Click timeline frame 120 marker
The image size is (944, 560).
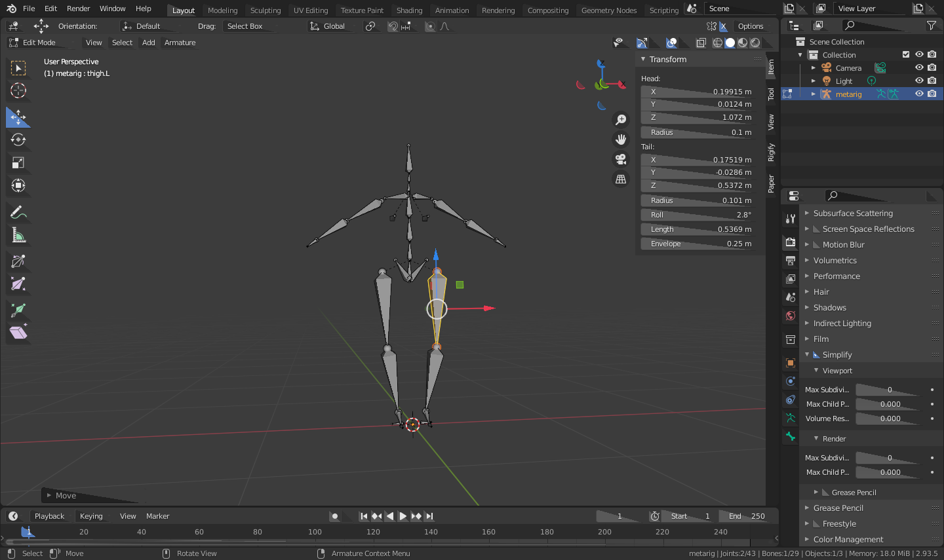click(x=373, y=532)
